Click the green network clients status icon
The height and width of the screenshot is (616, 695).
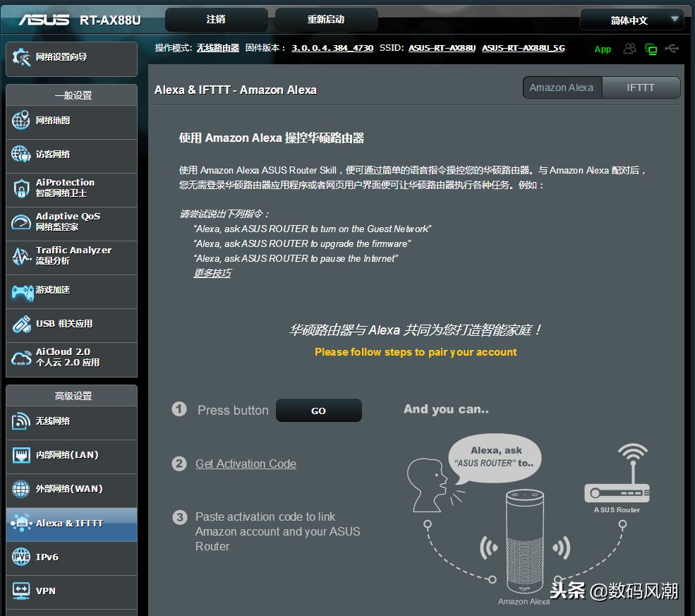point(651,49)
